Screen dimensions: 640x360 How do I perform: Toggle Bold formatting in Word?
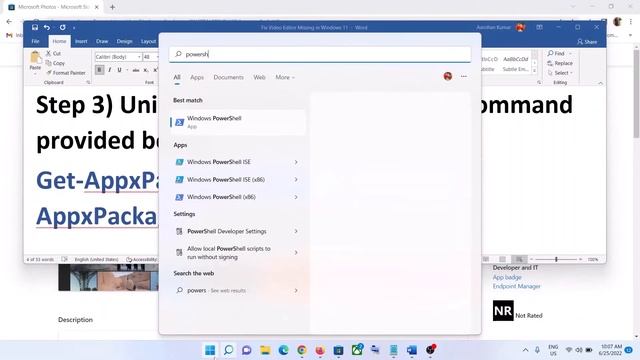(99, 70)
